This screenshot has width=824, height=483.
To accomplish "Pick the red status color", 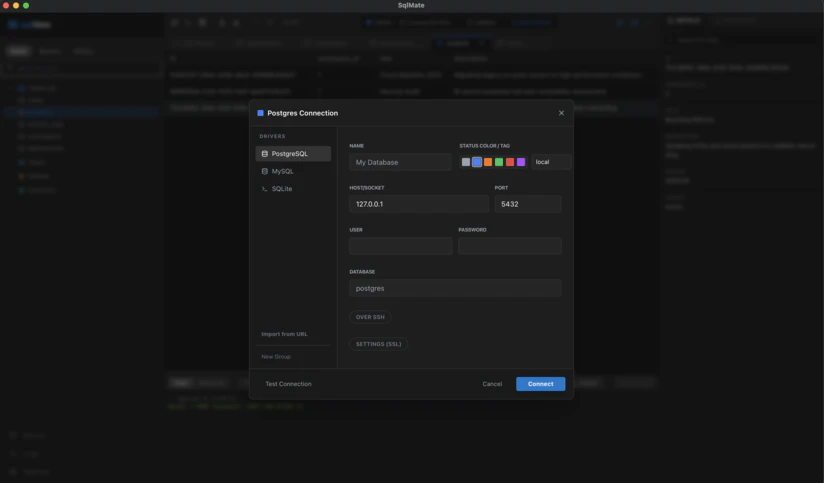I will click(x=510, y=162).
